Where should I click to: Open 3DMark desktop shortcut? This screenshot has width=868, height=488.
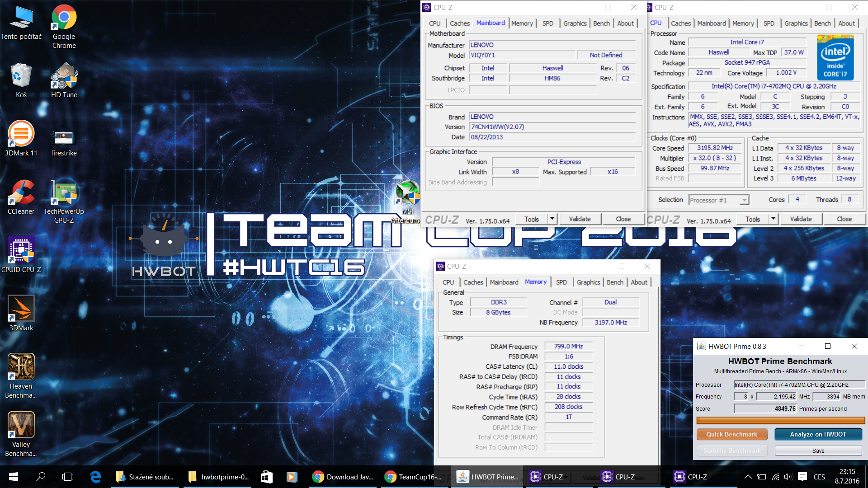(x=21, y=314)
